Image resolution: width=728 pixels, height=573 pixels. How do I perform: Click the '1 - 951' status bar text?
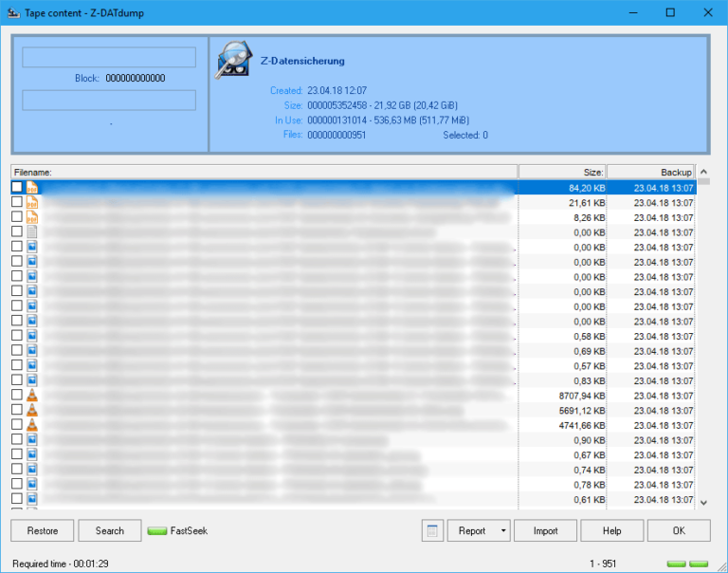(x=603, y=564)
